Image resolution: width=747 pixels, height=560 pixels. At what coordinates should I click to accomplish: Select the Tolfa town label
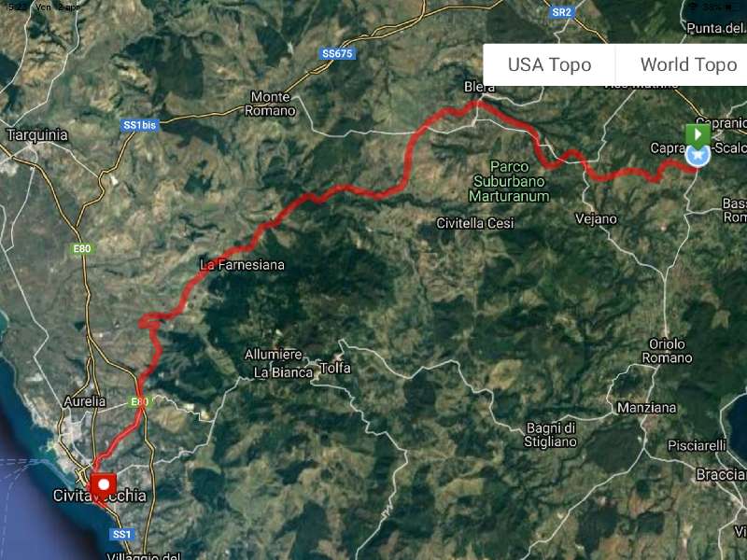click(x=335, y=368)
